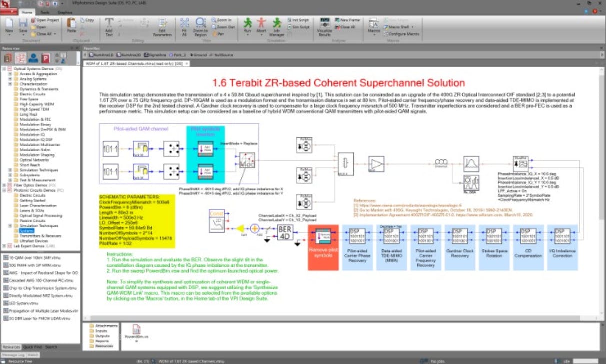Click the Add Text tool
The image size is (606, 364).
coord(109,26)
